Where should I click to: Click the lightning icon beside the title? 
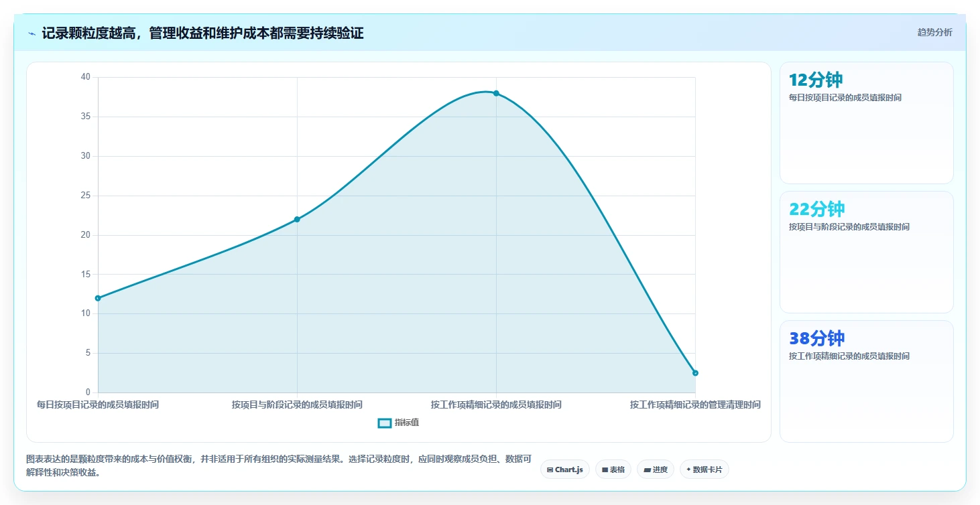(x=32, y=33)
